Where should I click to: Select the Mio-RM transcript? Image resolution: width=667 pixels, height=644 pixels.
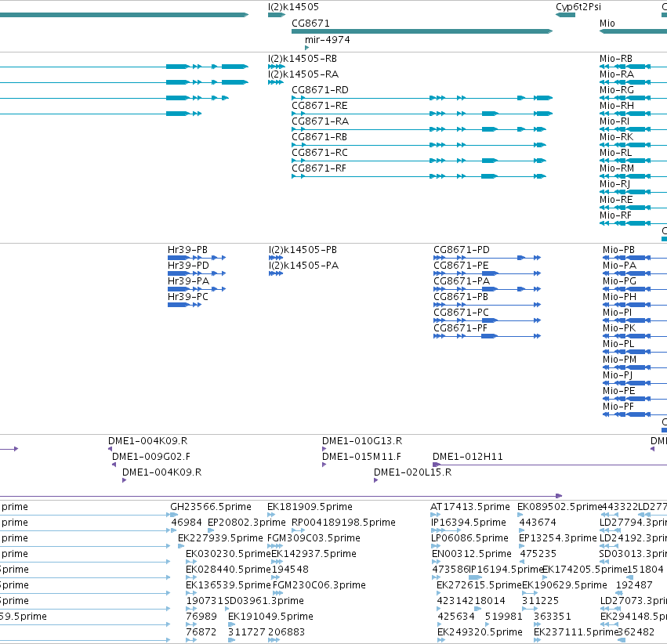coord(617,168)
